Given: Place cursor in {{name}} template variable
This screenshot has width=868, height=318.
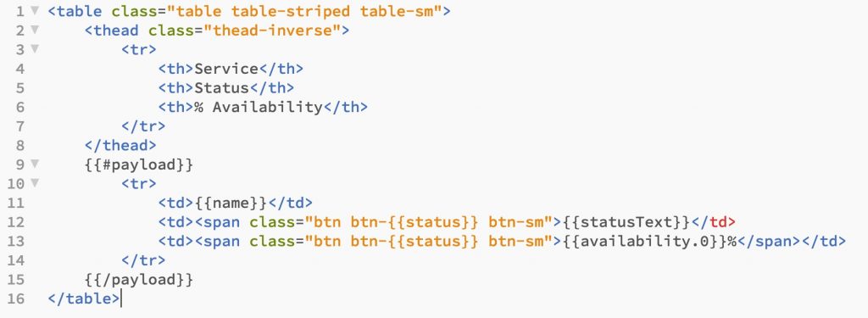Looking at the screenshot, I should pyautogui.click(x=231, y=203).
